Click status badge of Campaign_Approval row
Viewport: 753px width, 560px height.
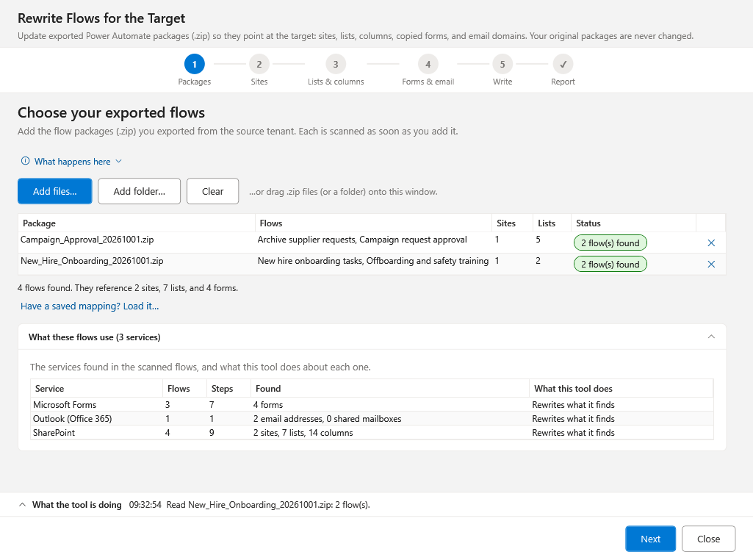(x=610, y=243)
